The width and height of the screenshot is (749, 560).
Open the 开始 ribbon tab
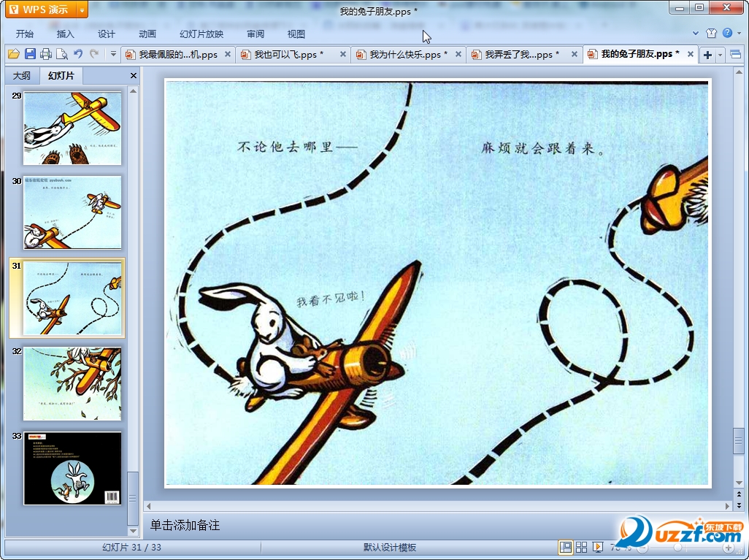[25, 34]
